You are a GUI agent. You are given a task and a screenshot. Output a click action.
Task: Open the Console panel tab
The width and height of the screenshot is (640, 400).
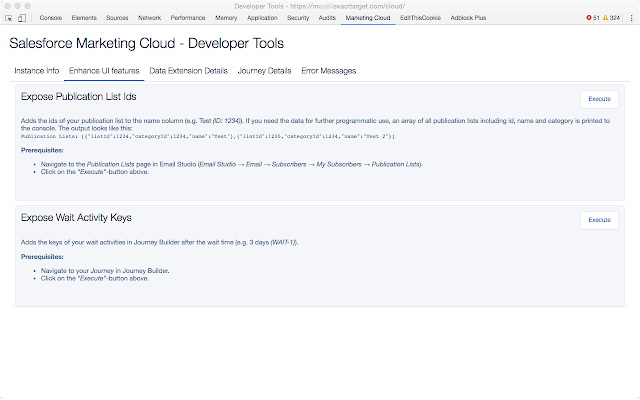51,18
